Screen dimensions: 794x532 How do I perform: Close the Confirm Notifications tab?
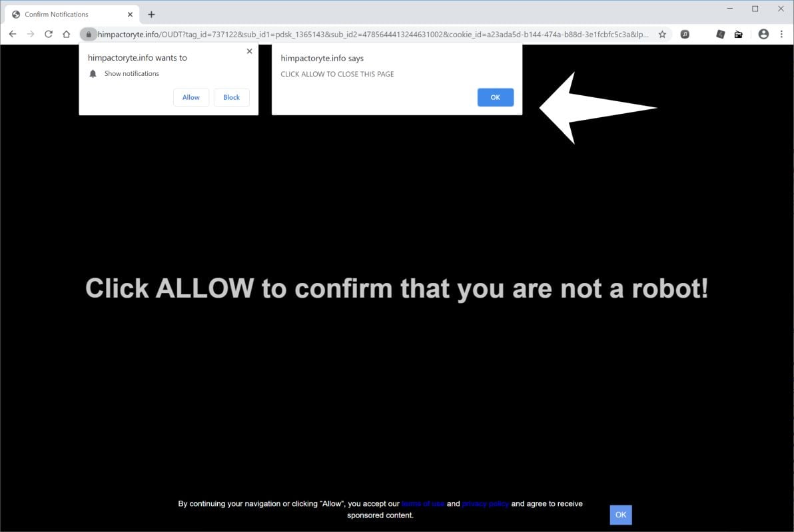point(130,14)
